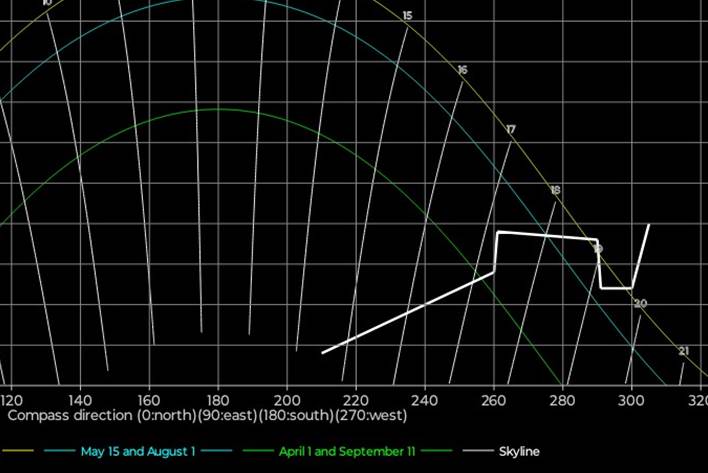Select the 220 compass direction tick
This screenshot has height=473, width=708.
pos(355,397)
